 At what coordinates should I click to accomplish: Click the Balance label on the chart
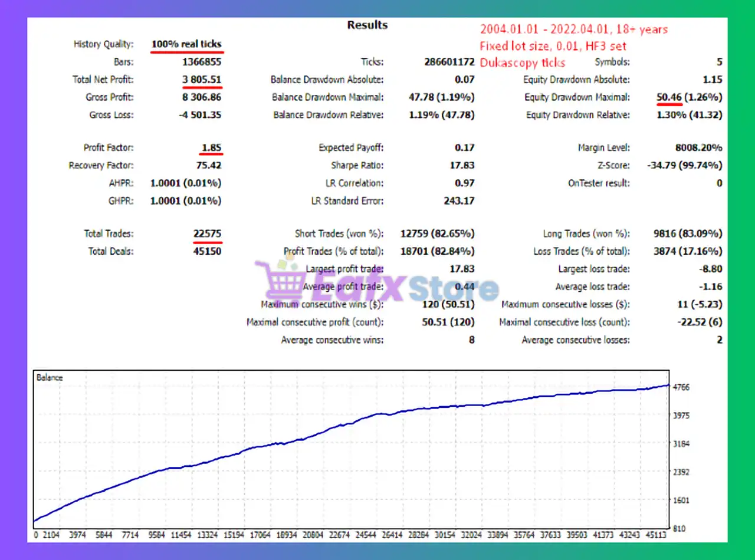coord(50,377)
